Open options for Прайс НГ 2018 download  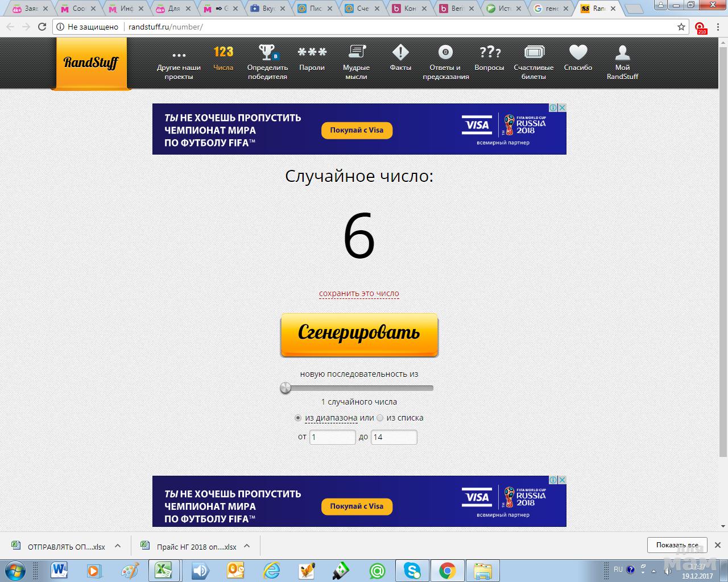[247, 546]
